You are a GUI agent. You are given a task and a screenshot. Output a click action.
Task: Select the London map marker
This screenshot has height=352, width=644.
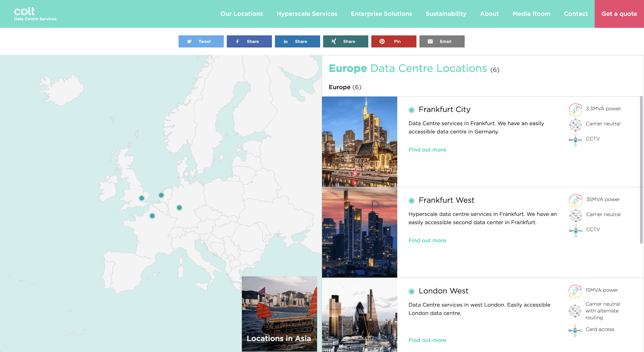click(142, 198)
